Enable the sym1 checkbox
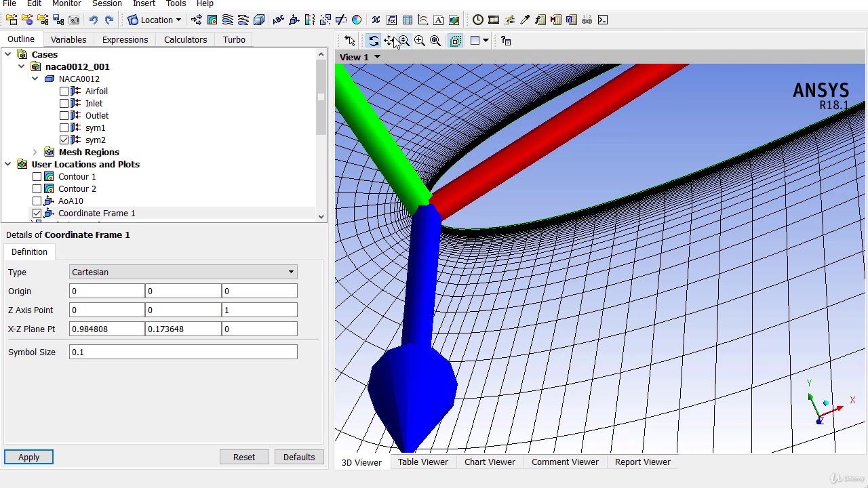Image resolution: width=868 pixels, height=488 pixels. pyautogui.click(x=64, y=127)
